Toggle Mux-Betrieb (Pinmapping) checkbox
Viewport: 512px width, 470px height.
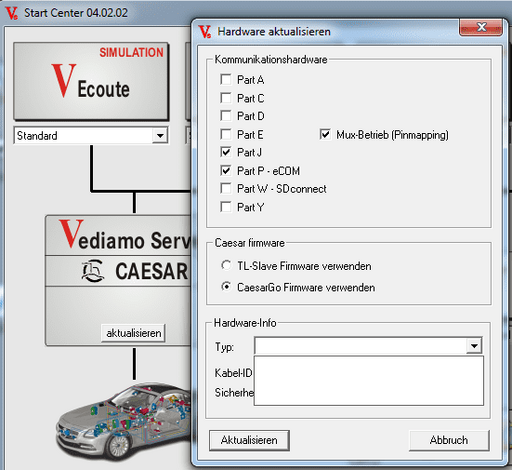pyautogui.click(x=325, y=135)
